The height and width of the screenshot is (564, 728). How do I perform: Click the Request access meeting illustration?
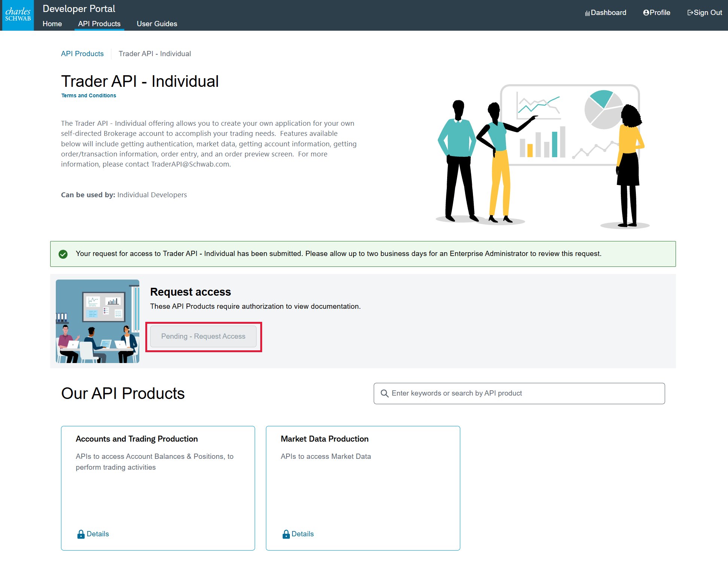pos(97,321)
